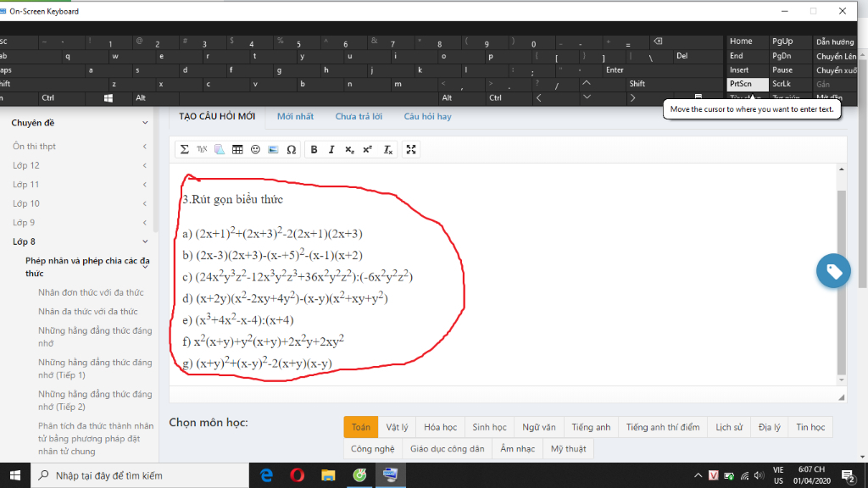Expand the Lớp 10 category
Image resolution: width=868 pixels, height=488 pixels.
144,203
